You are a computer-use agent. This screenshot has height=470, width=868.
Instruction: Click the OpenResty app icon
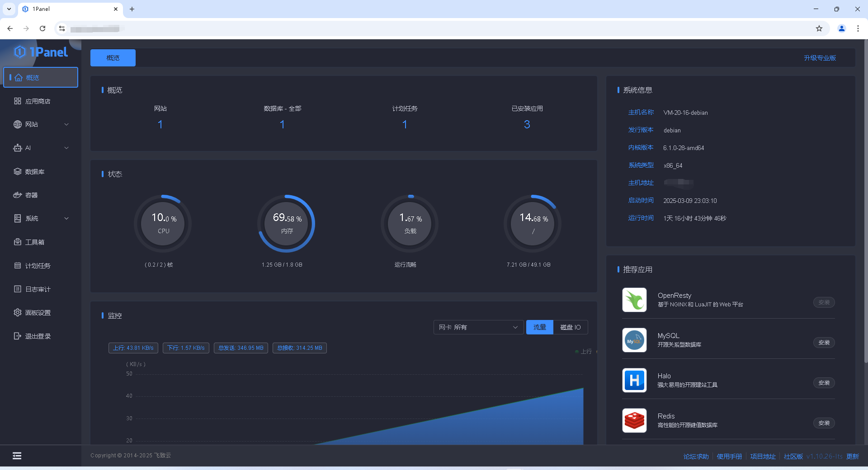pos(634,300)
